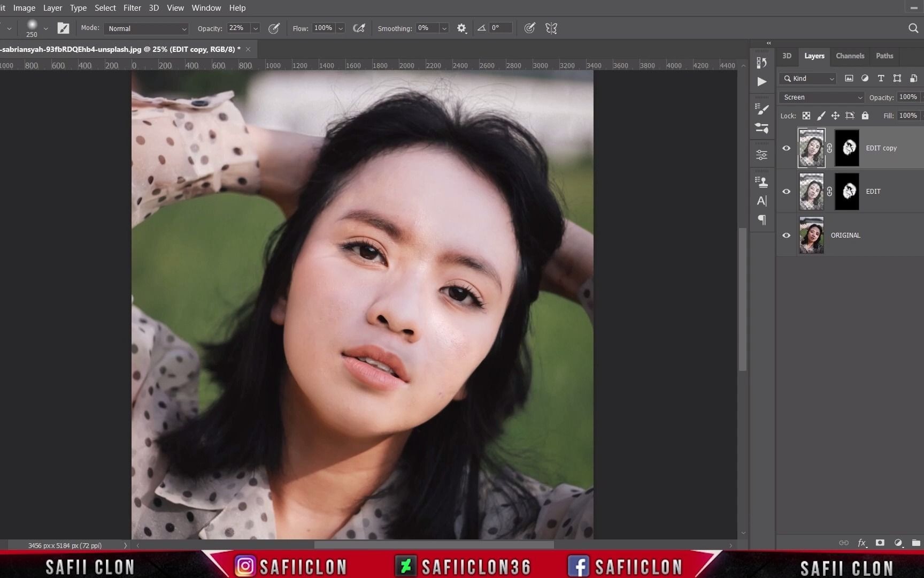Open the Character panel
Image resolution: width=924 pixels, height=578 pixels.
pyautogui.click(x=762, y=201)
